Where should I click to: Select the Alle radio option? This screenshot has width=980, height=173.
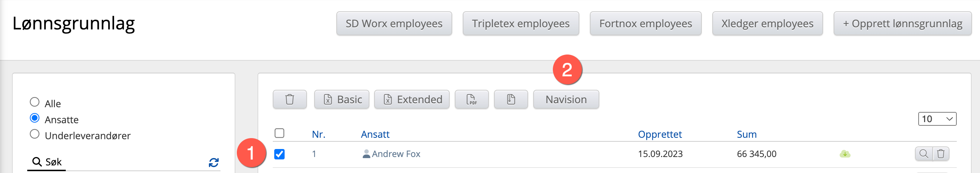tap(35, 102)
